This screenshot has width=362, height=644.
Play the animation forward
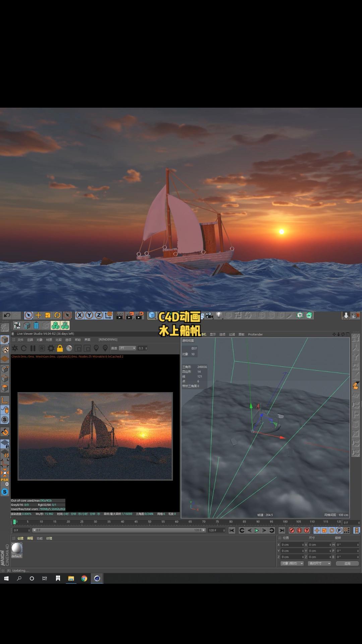click(x=256, y=530)
